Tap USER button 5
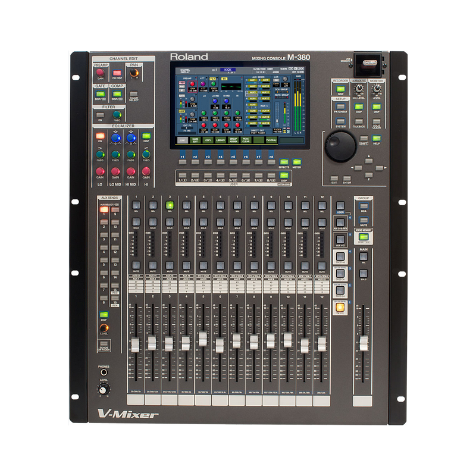 click(233, 175)
